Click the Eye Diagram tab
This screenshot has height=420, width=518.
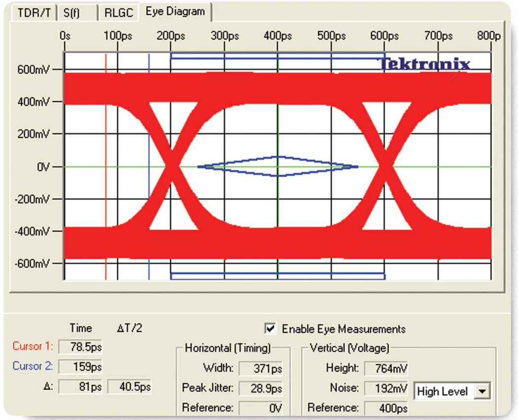175,11
